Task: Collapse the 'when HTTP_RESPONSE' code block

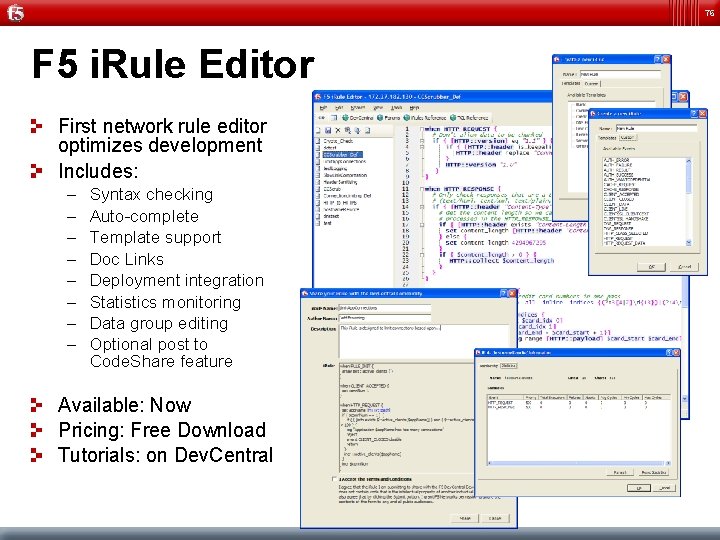Action: coord(422,189)
